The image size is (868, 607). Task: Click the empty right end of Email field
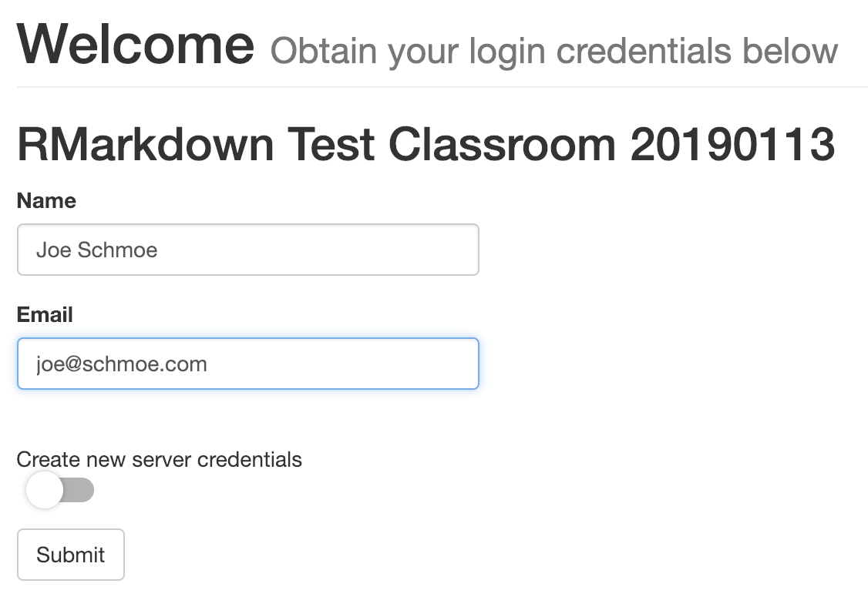[x=432, y=364]
